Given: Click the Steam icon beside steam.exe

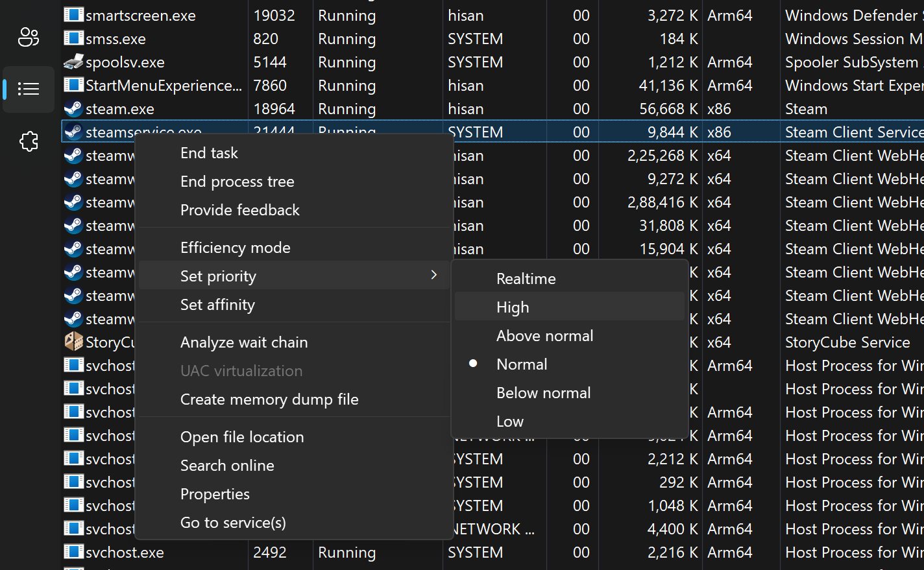Looking at the screenshot, I should (x=73, y=108).
